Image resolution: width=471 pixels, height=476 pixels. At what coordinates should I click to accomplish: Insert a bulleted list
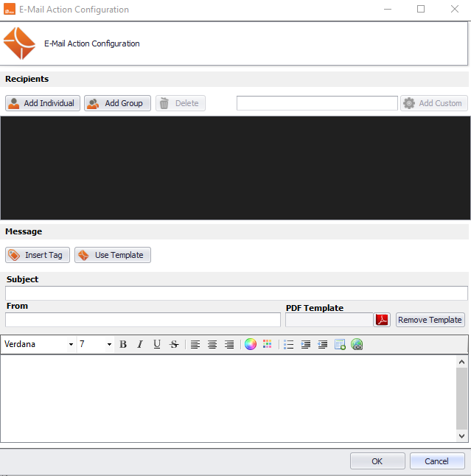[x=288, y=344]
